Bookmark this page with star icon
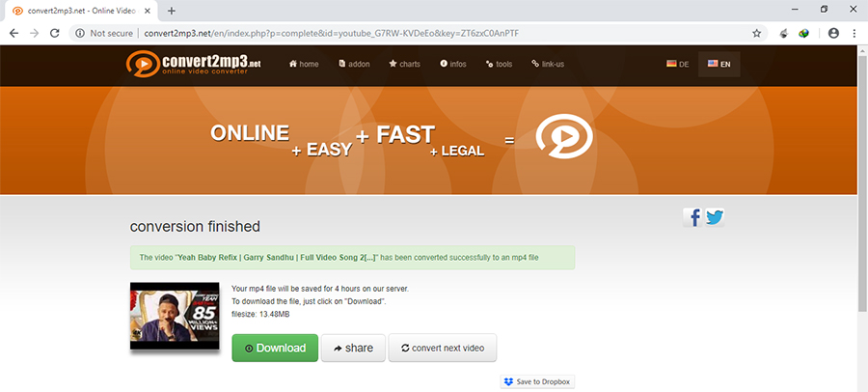 (757, 32)
